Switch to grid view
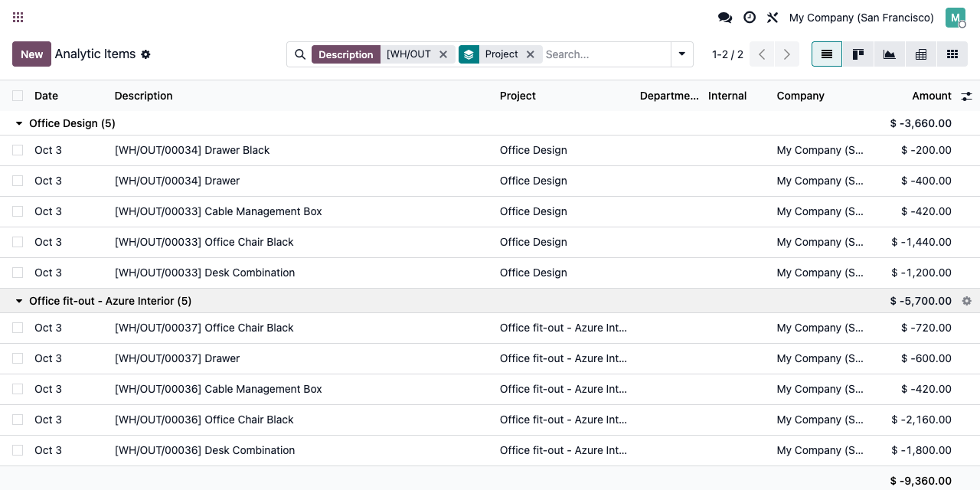The height and width of the screenshot is (490, 980). pyautogui.click(x=952, y=54)
